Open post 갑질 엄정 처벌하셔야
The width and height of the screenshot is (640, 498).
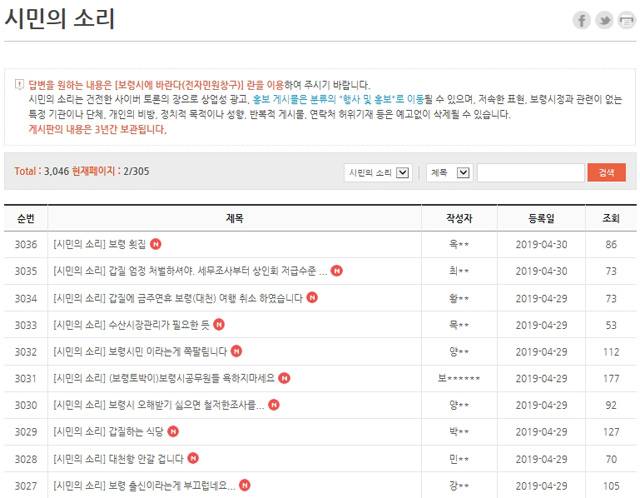(x=190, y=271)
